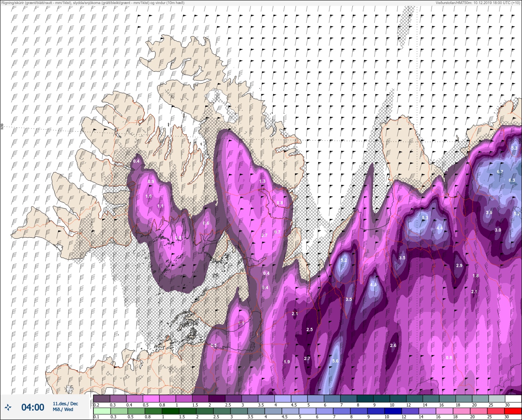Image resolution: width=522 pixels, height=420 pixels.
Task: Click the date text '11.des./ Dec'
Action: pos(65,404)
